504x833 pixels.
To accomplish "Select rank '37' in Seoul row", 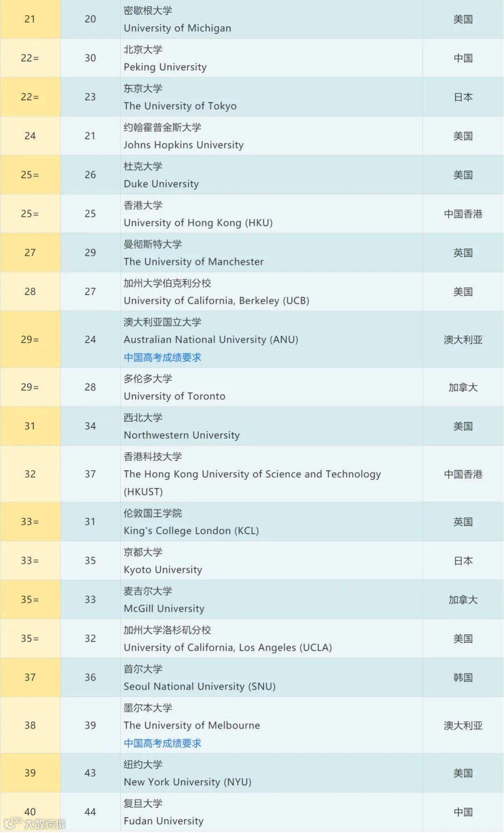I will pos(30,677).
